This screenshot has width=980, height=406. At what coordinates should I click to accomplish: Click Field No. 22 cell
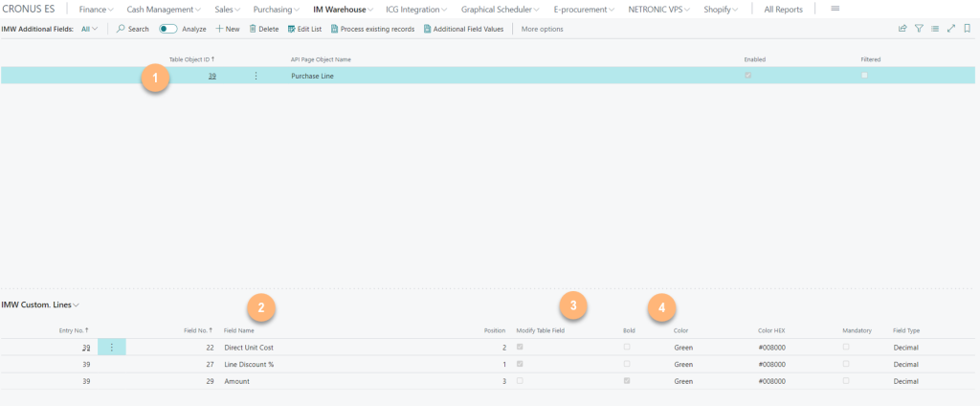click(210, 348)
